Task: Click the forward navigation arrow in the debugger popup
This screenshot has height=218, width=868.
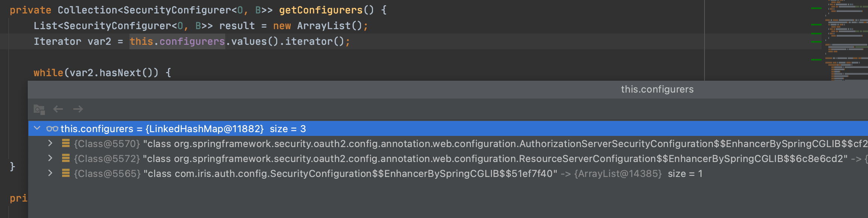Action: (78, 109)
